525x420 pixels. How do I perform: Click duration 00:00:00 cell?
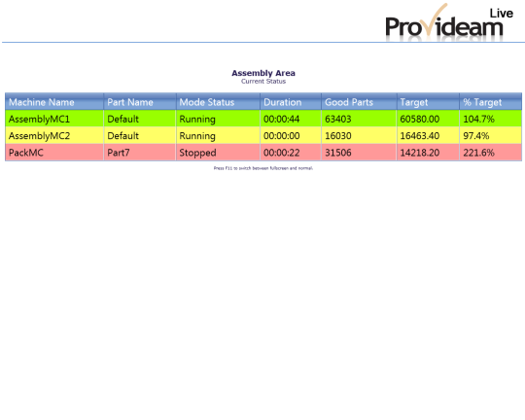(291, 136)
